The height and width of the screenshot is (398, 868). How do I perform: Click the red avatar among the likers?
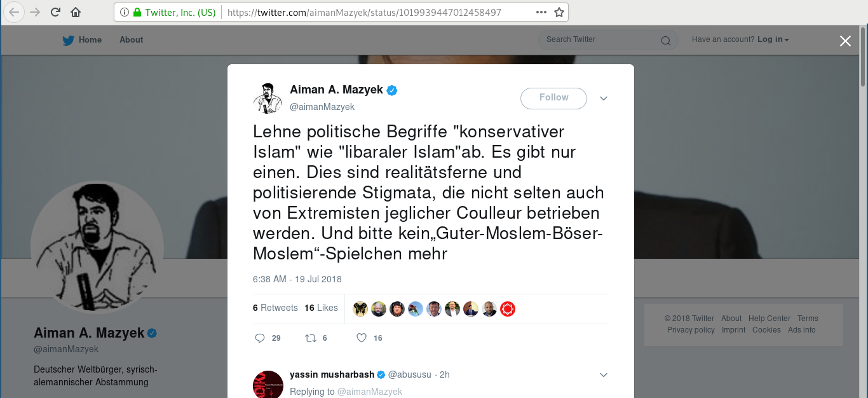click(x=508, y=309)
